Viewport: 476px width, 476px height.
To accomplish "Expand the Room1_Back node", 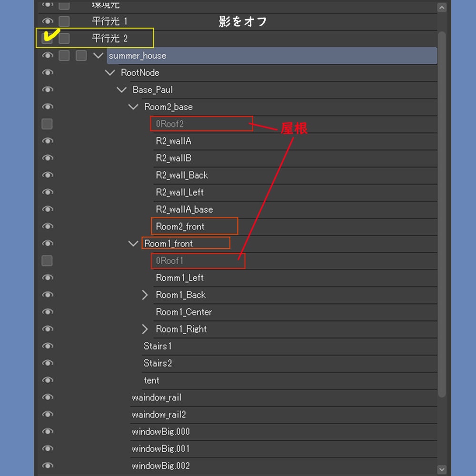I will tap(145, 295).
